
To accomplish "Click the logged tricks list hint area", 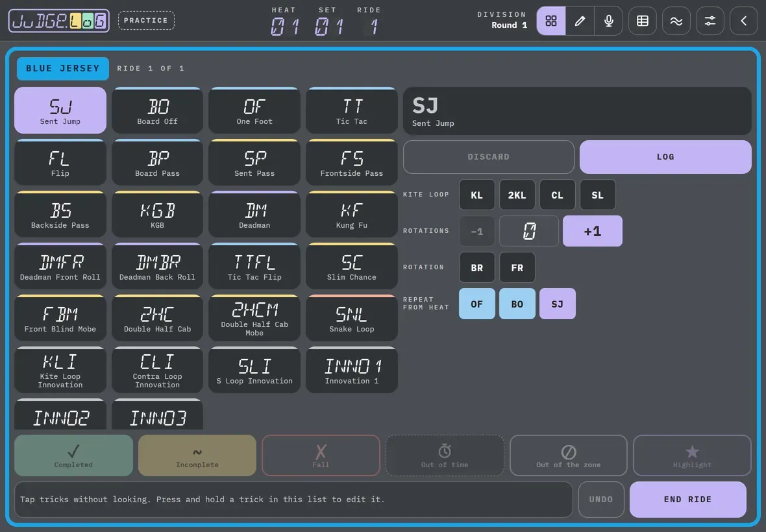I will (293, 500).
